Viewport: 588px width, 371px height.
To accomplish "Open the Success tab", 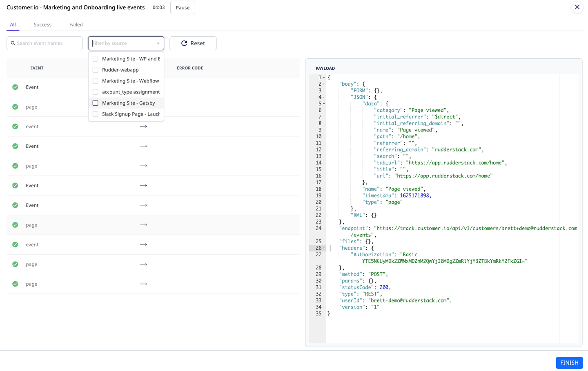I will coord(42,24).
